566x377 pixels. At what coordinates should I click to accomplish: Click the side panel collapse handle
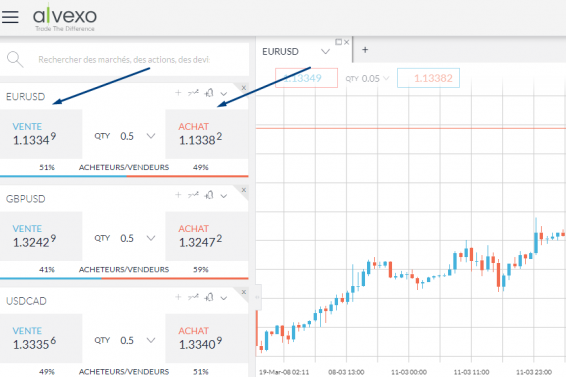258,297
